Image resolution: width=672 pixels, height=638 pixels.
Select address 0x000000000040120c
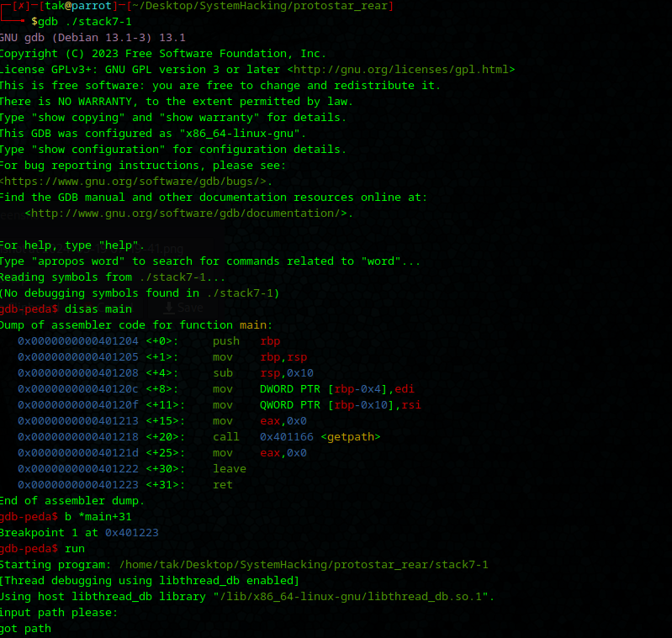pos(78,389)
